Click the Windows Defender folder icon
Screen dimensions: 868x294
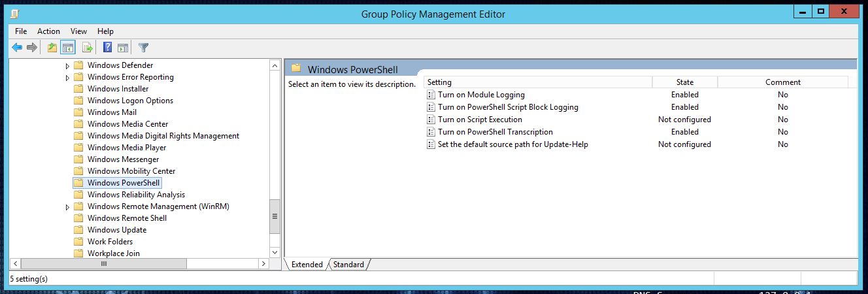pyautogui.click(x=78, y=65)
